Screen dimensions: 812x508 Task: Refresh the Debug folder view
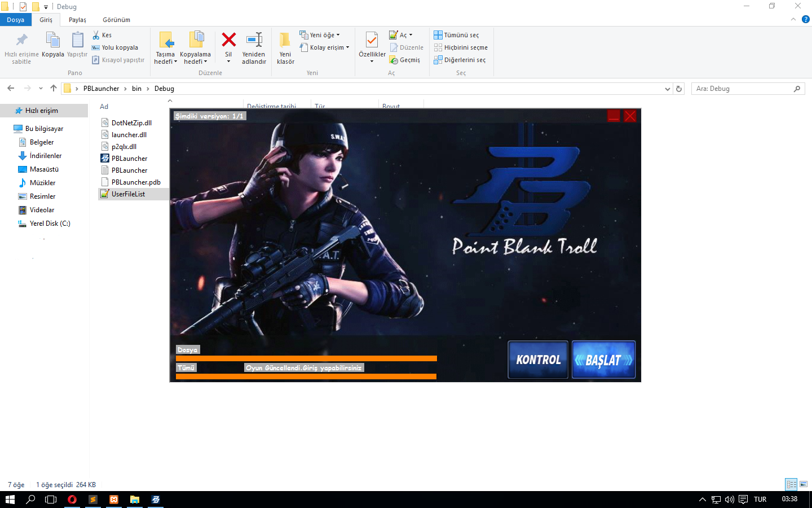pyautogui.click(x=679, y=89)
